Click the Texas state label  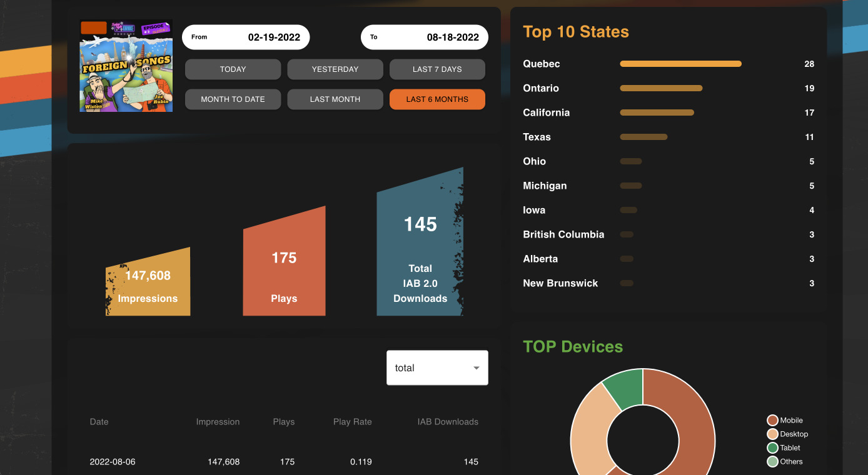537,137
